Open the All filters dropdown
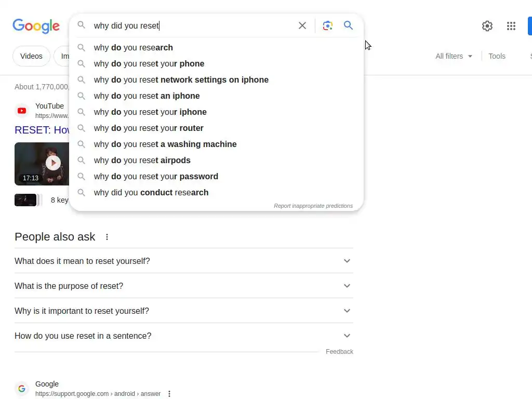The image size is (532, 399). (x=454, y=56)
